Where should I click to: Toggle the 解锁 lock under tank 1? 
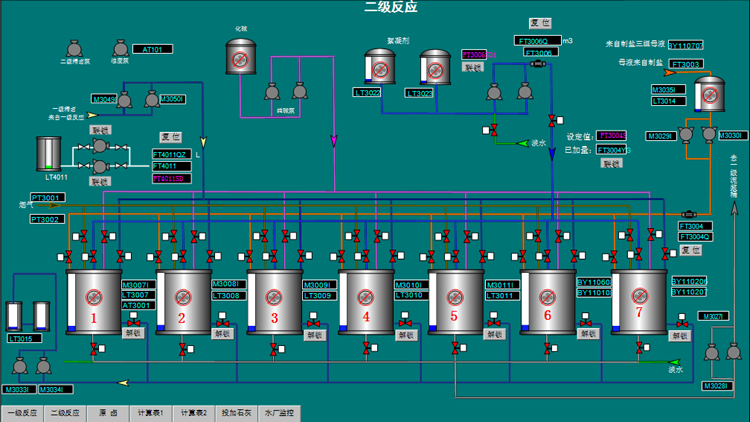(135, 336)
